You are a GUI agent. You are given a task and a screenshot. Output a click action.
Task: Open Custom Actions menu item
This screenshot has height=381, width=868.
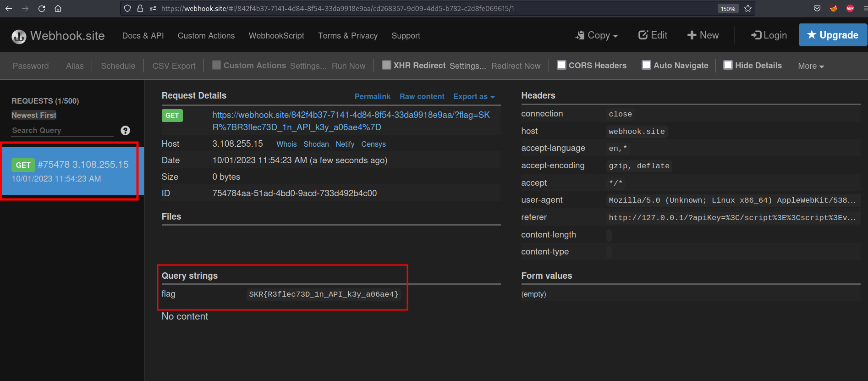206,36
